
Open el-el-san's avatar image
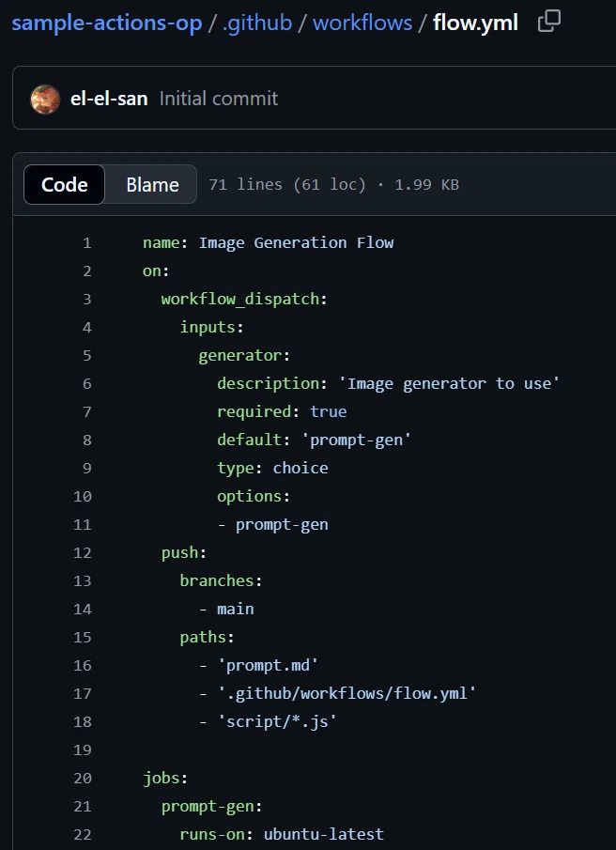tap(45, 100)
